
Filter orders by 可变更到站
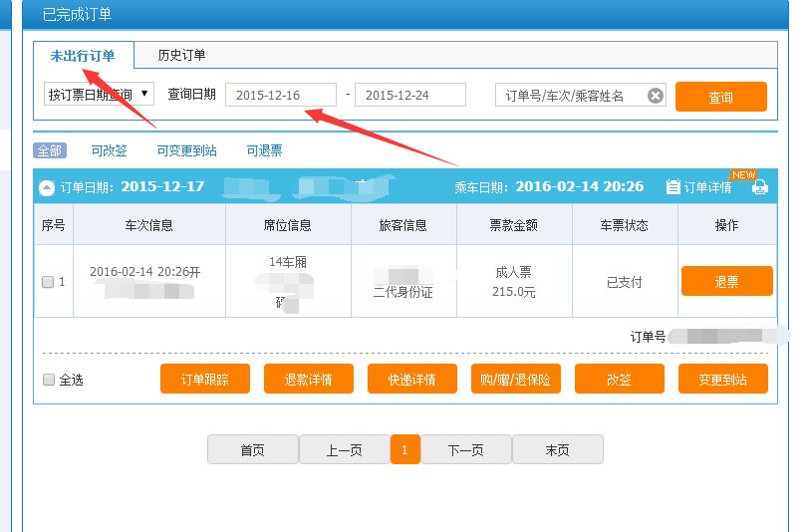point(187,150)
